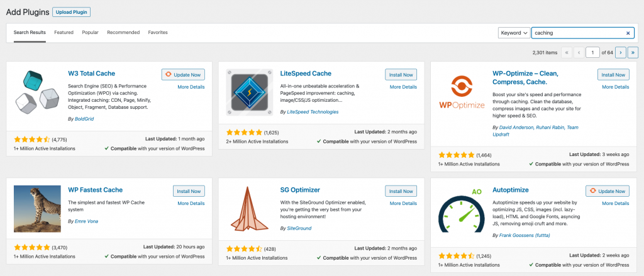
Task: Click the WP Optimize logo icon
Action: pos(462,92)
